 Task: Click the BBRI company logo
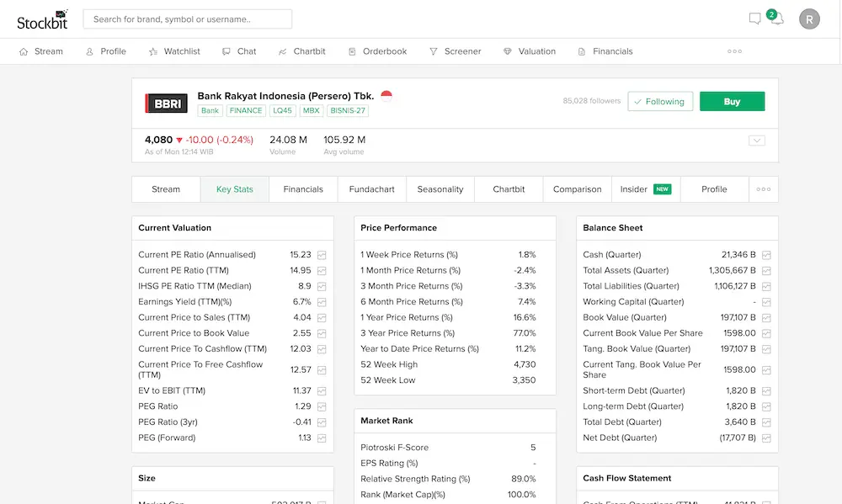pyautogui.click(x=166, y=103)
